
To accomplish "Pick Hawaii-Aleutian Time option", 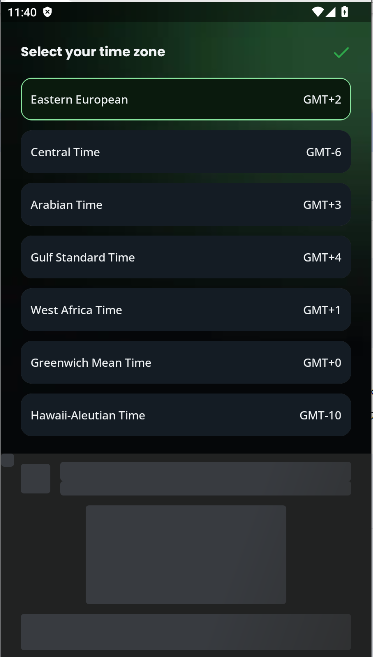I will [186, 415].
